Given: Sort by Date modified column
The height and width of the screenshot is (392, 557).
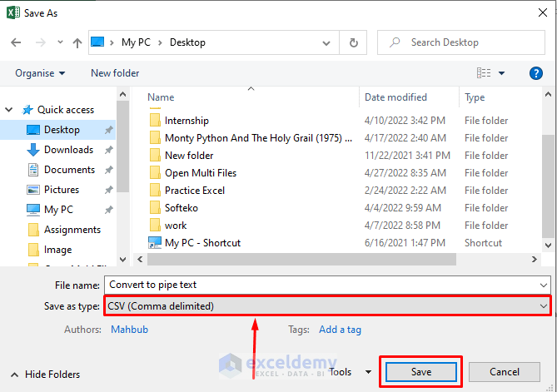Looking at the screenshot, I should pos(395,97).
